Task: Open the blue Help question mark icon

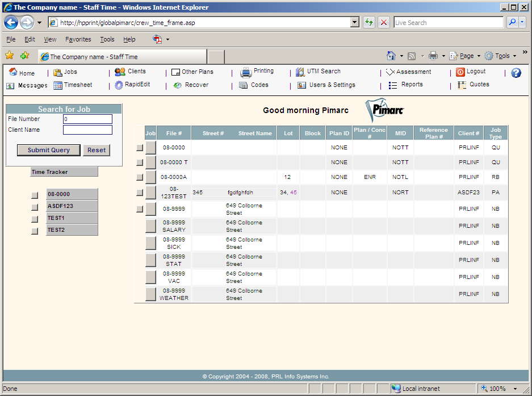Action: (516, 73)
